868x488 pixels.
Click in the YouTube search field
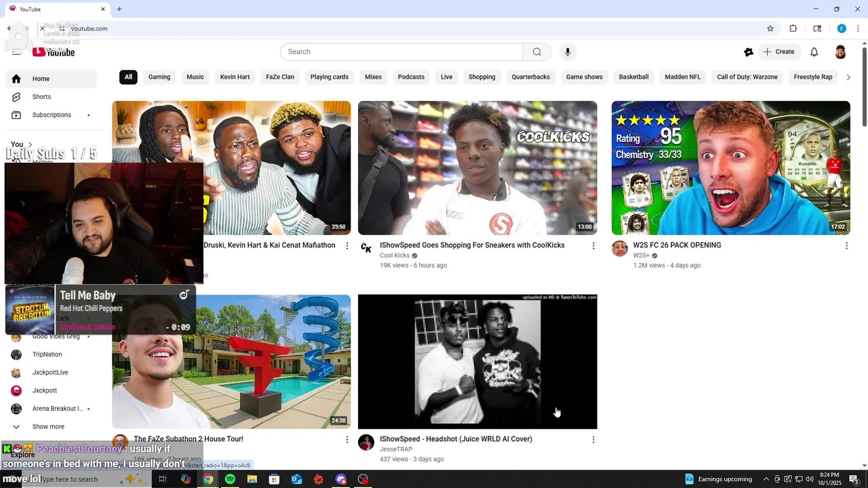pos(401,52)
